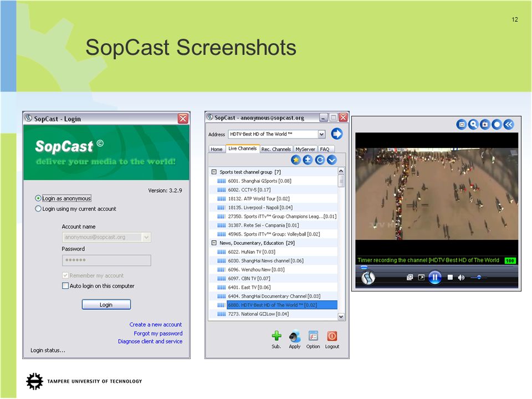Click the signal bars icon beside 6022. HuNan TV

pyautogui.click(x=221, y=252)
